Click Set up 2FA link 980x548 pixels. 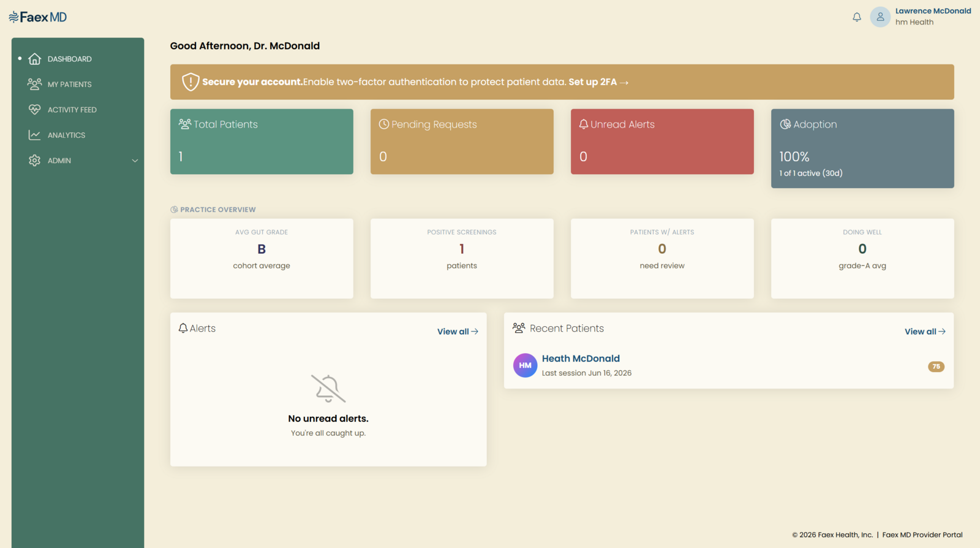coord(598,82)
